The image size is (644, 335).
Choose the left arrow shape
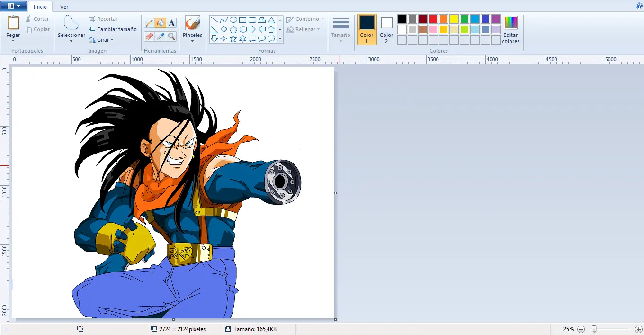pyautogui.click(x=262, y=29)
